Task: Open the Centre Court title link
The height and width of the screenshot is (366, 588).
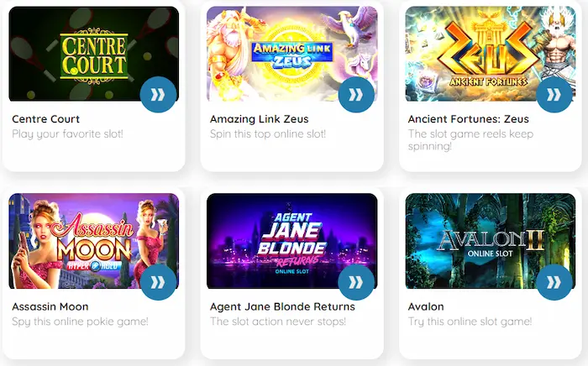Action: coord(45,119)
